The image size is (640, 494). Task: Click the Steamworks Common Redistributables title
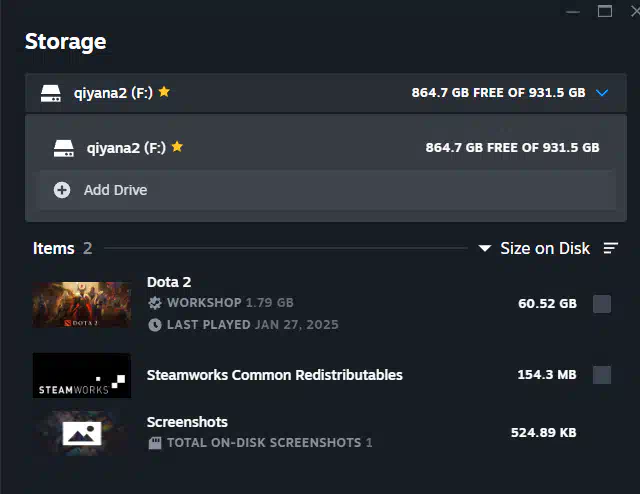[275, 375]
